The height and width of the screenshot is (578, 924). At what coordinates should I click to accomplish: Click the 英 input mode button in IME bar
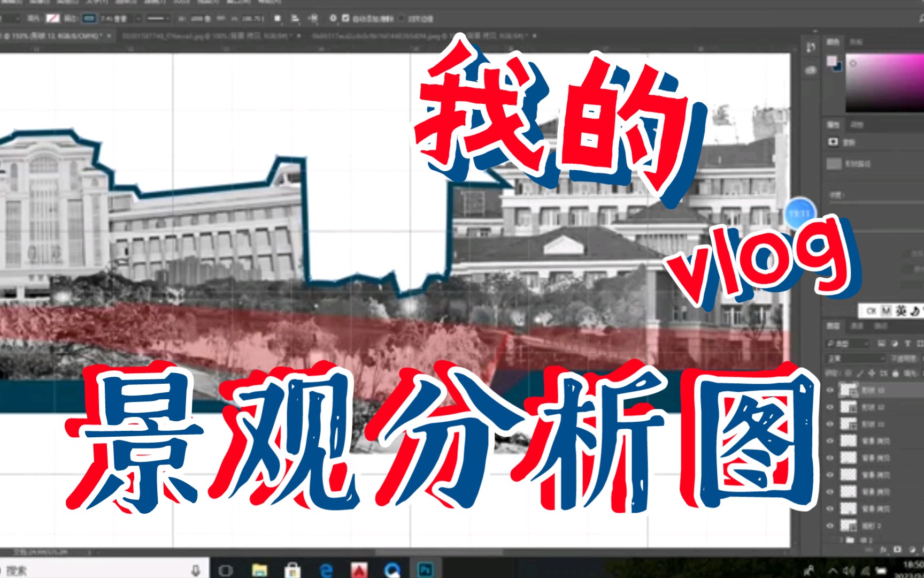point(901,311)
